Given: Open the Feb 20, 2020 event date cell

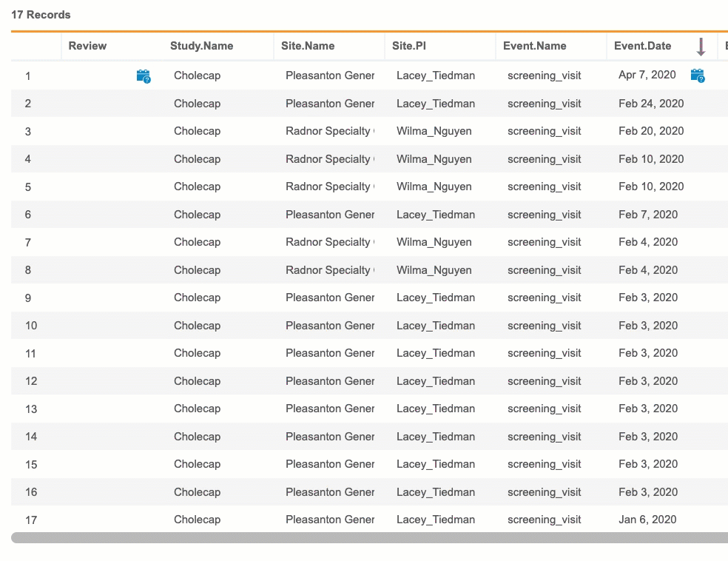Looking at the screenshot, I should (651, 131).
